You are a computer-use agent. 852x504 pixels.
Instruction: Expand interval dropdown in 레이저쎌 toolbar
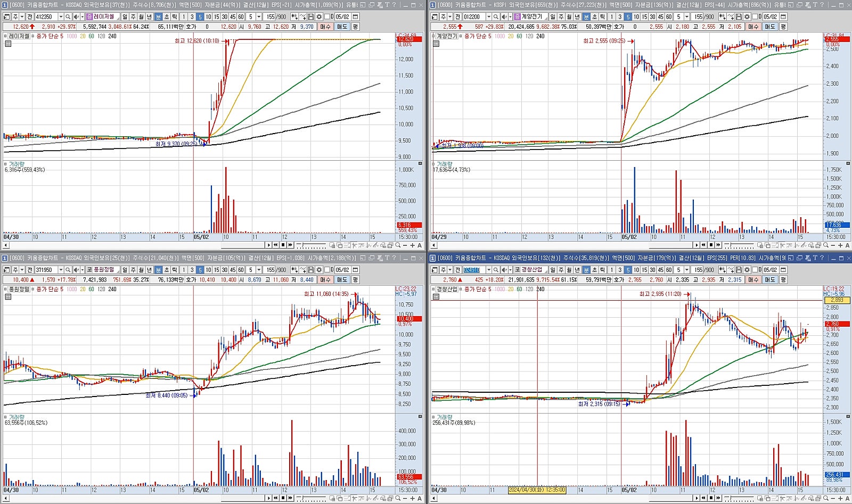[259, 16]
